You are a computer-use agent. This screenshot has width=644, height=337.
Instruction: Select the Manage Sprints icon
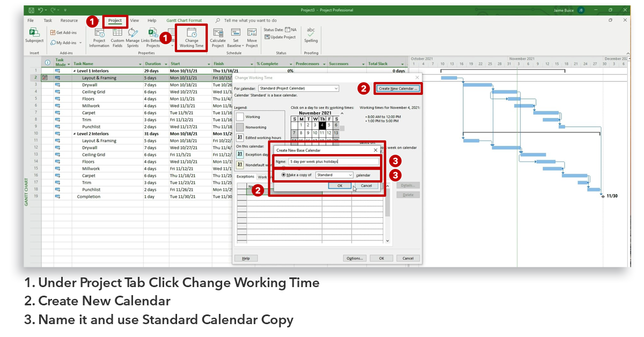(133, 36)
